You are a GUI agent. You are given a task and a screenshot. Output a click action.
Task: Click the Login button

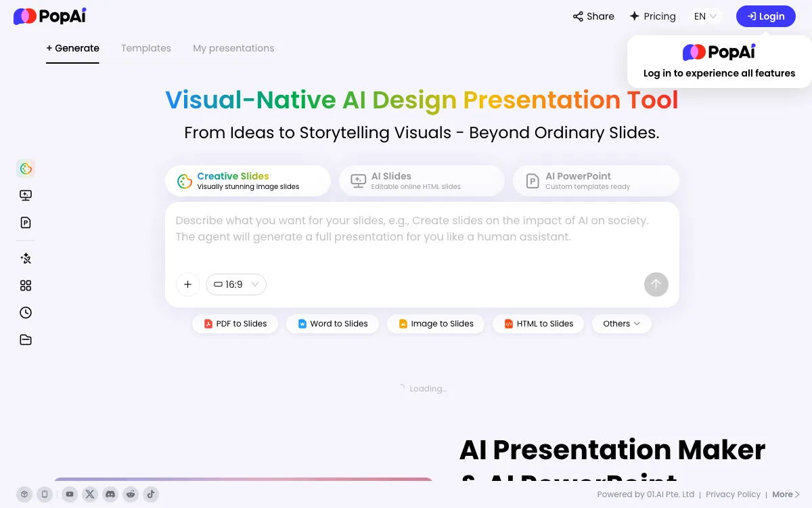(x=766, y=16)
